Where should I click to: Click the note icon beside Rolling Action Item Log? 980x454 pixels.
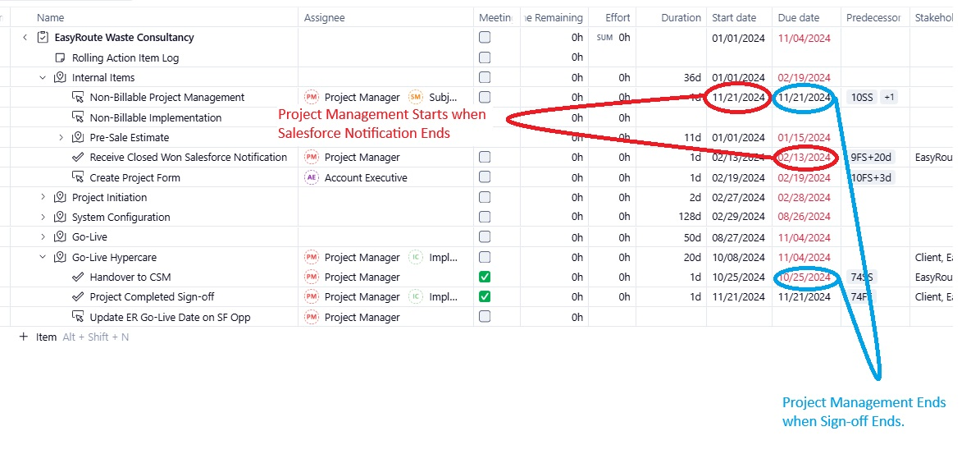pyautogui.click(x=60, y=57)
